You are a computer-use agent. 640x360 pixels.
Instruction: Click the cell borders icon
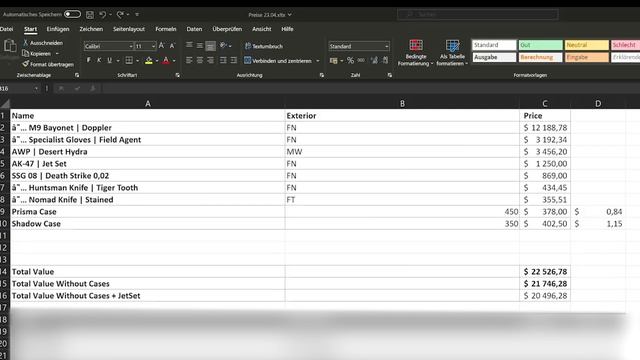129,60
